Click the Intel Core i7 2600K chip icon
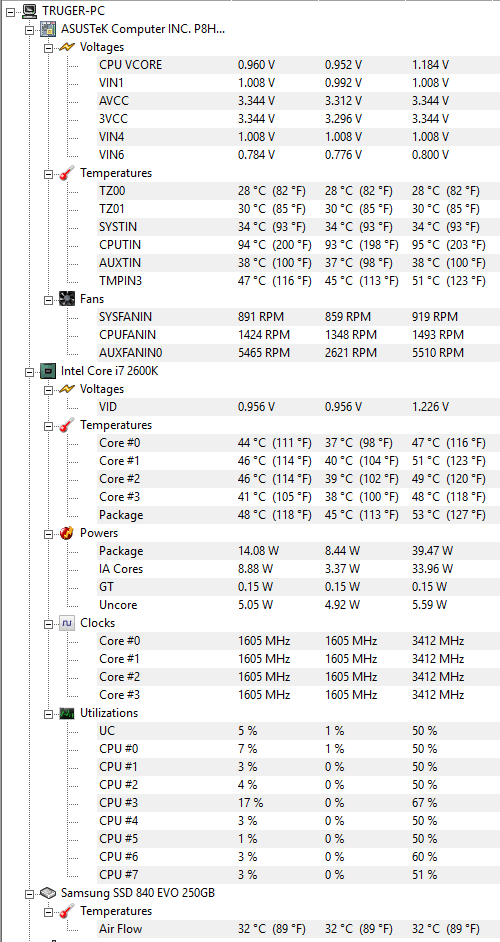 click(x=49, y=371)
